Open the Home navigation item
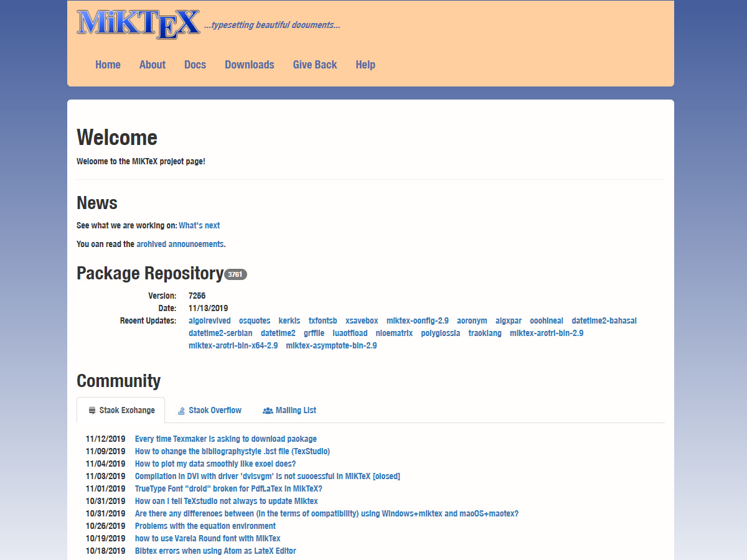This screenshot has height=560, width=747. pos(108,65)
